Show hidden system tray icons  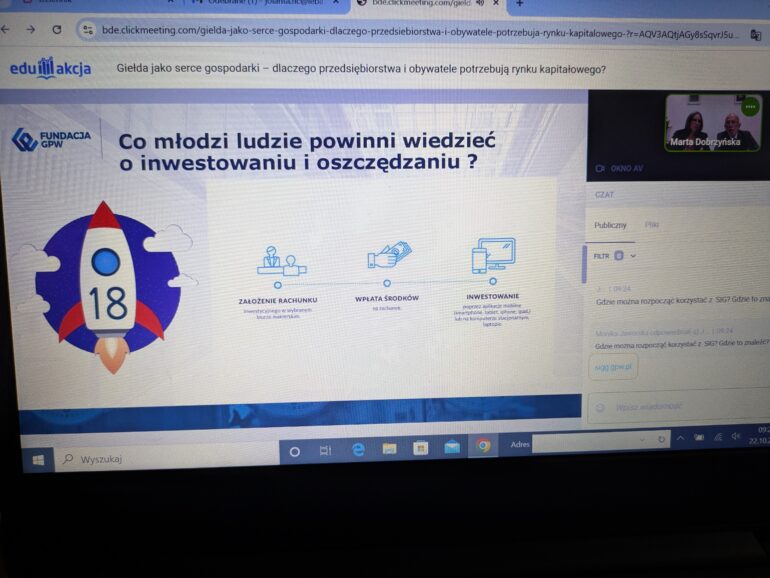(x=681, y=438)
